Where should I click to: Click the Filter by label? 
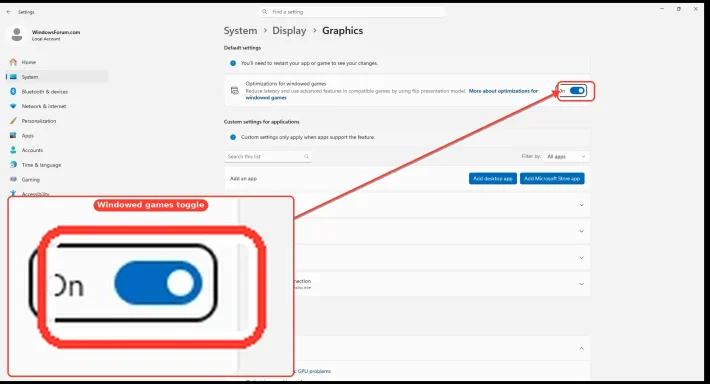[531, 156]
